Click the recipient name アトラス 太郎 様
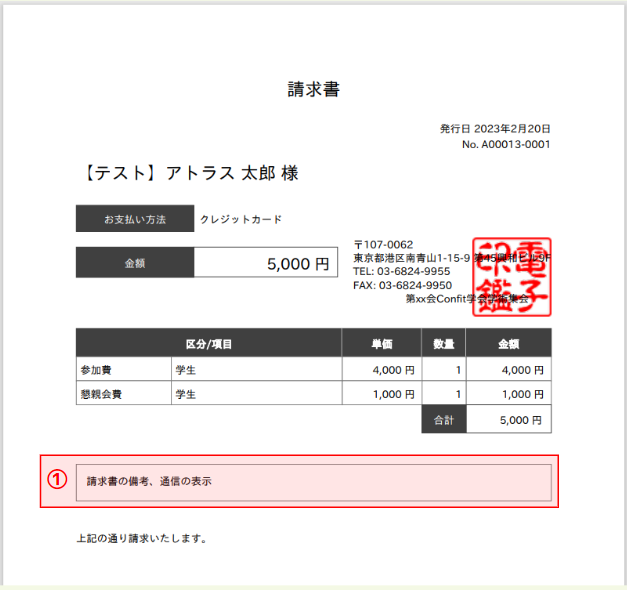Image resolution: width=627 pixels, height=590 pixels. pos(232,173)
